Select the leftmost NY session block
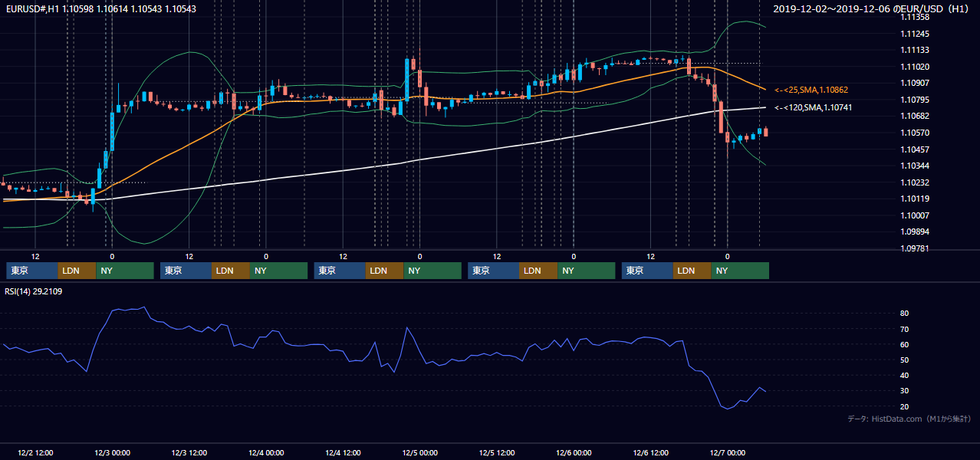The height and width of the screenshot is (460, 980). [125, 271]
